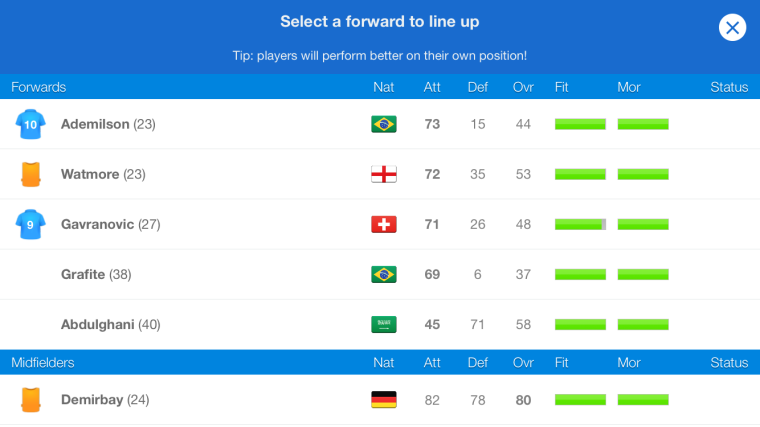Screen dimensions: 760x427
Task: Click the Germany flag next to Demirbay
Action: coord(384,400)
